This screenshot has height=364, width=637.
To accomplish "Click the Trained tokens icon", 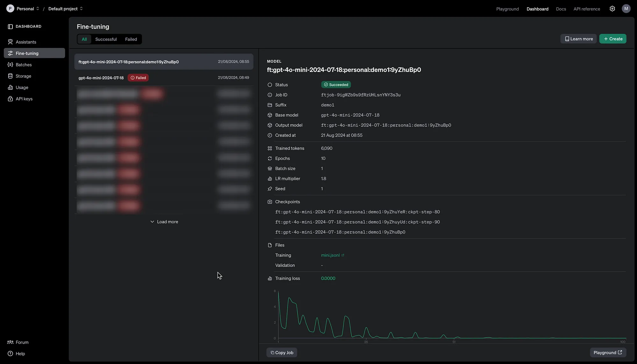I will coord(270,149).
